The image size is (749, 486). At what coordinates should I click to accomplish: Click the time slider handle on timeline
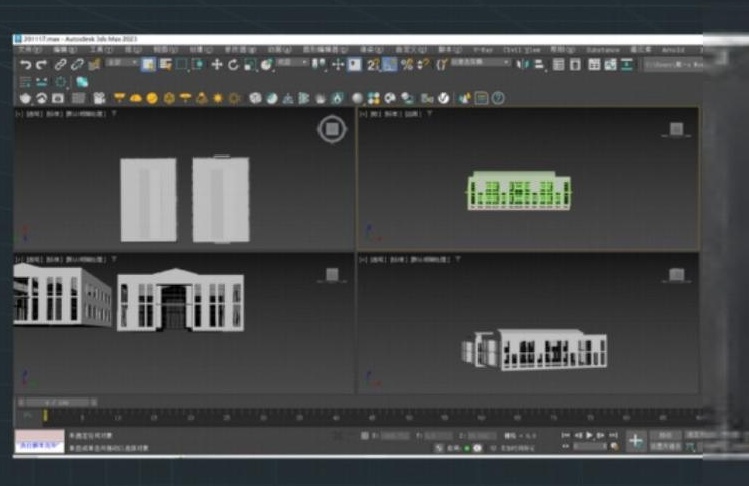[x=45, y=416]
